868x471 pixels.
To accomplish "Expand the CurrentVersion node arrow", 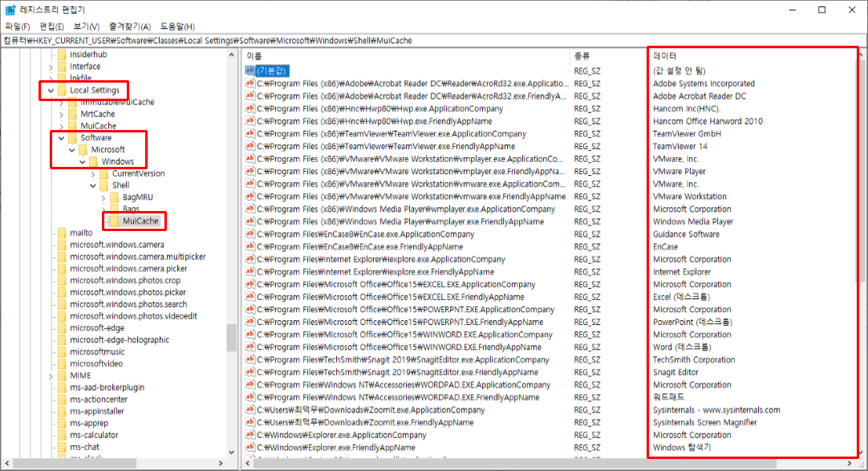I will pyautogui.click(x=93, y=174).
